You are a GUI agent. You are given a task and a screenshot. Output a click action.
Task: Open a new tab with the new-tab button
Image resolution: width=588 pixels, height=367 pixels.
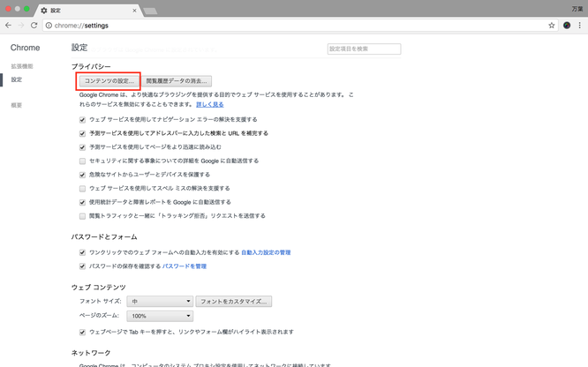click(150, 11)
